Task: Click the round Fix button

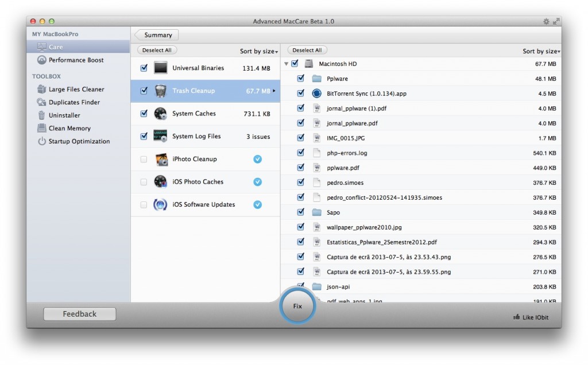Action: pos(297,306)
